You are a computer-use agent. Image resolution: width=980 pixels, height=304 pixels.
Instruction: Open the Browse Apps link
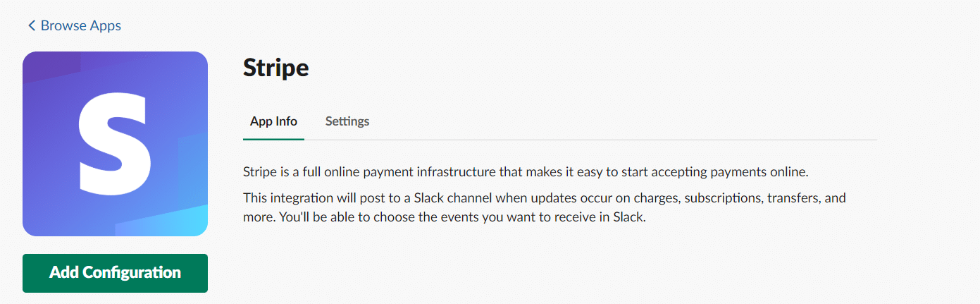tap(80, 26)
